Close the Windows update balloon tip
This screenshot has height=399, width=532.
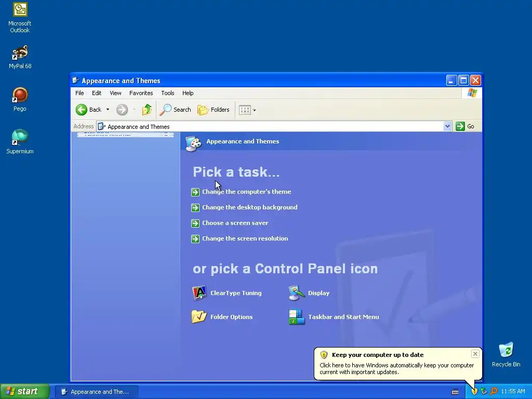coord(475,354)
